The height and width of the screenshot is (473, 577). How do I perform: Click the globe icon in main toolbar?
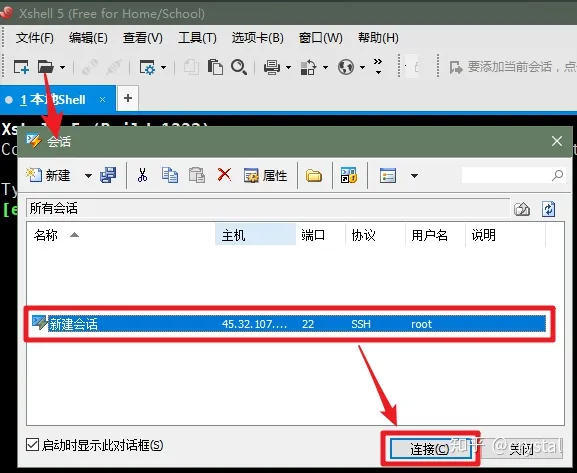click(x=346, y=67)
